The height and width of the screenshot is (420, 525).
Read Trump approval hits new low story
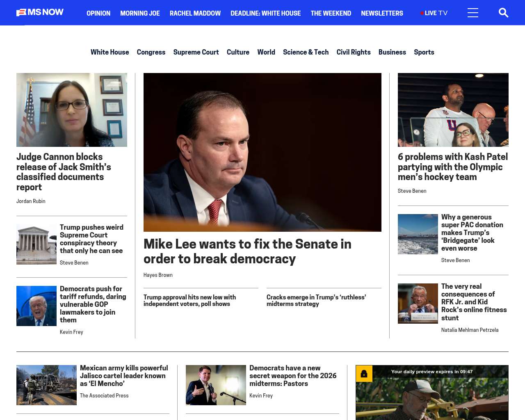pos(189,300)
